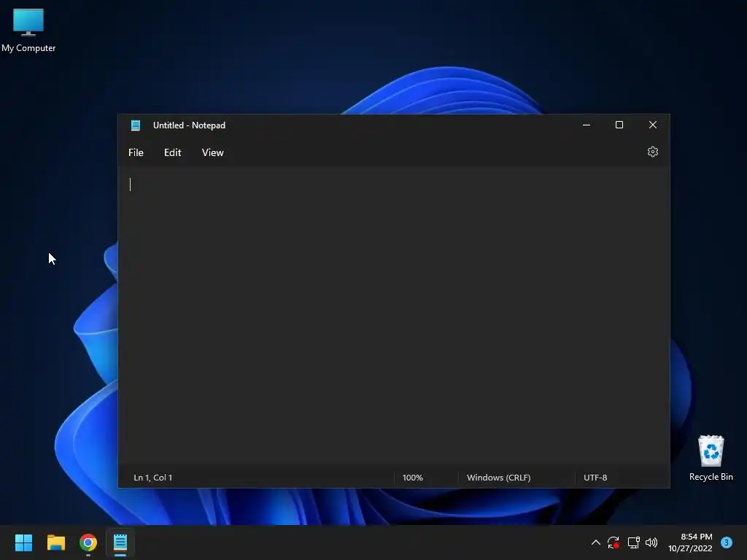The height and width of the screenshot is (560, 747).
Task: Open the volume speaker tray icon
Action: coord(651,542)
